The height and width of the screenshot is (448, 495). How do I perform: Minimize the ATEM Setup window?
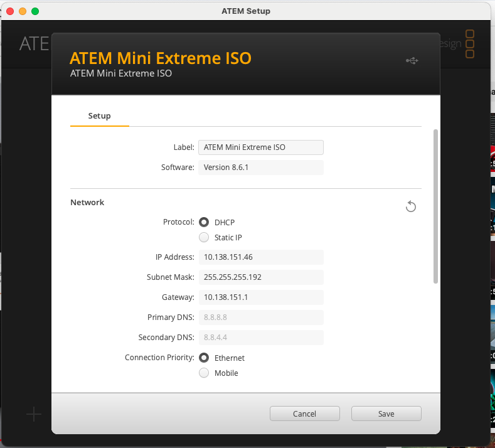(23, 11)
